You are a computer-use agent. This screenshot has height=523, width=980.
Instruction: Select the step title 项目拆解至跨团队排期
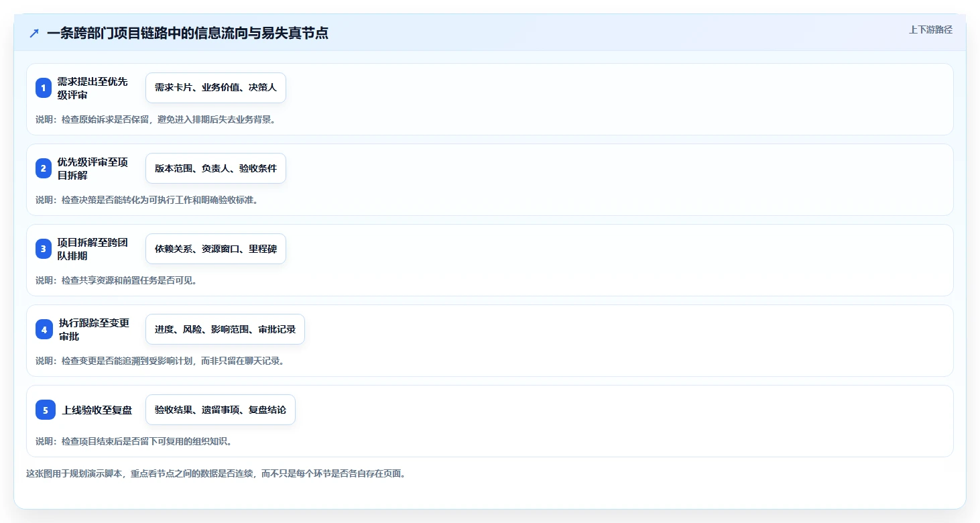coord(93,249)
